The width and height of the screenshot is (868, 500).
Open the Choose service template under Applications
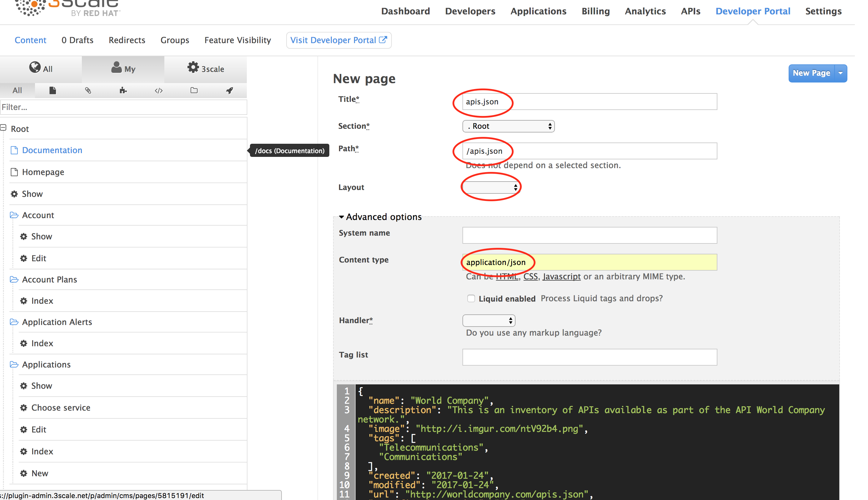tap(61, 407)
